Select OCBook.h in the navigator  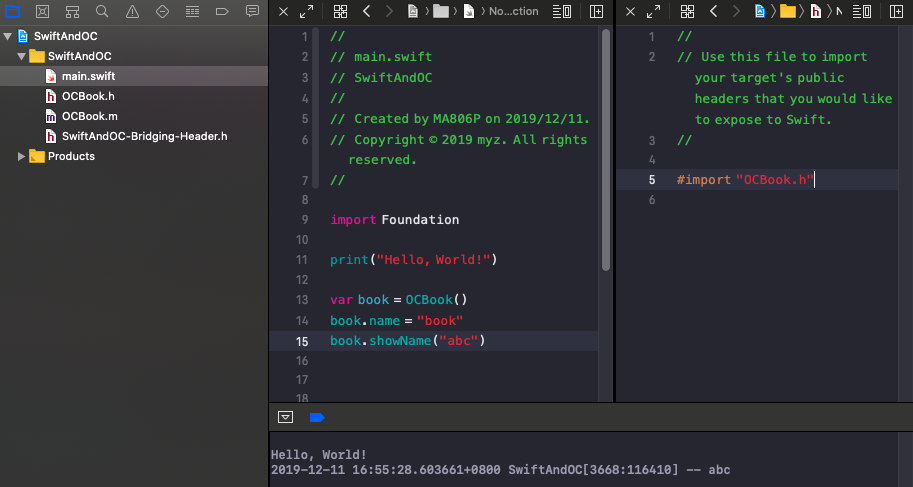[x=88, y=96]
